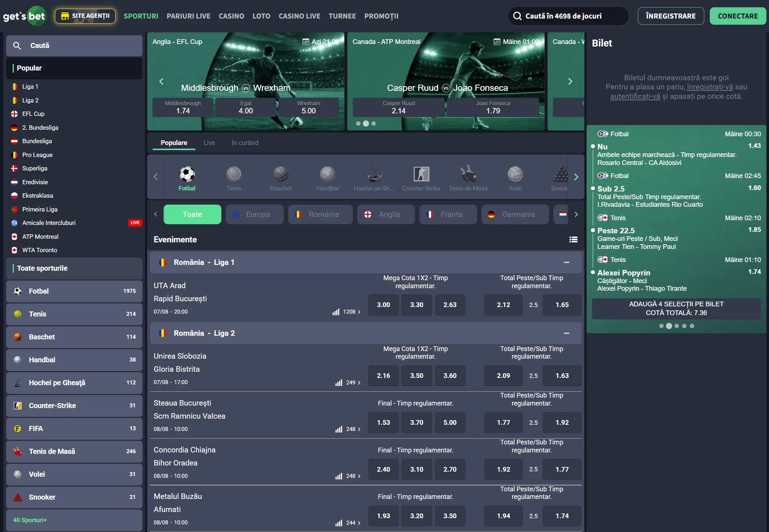Collapse the România - Liga 1 section

567,262
